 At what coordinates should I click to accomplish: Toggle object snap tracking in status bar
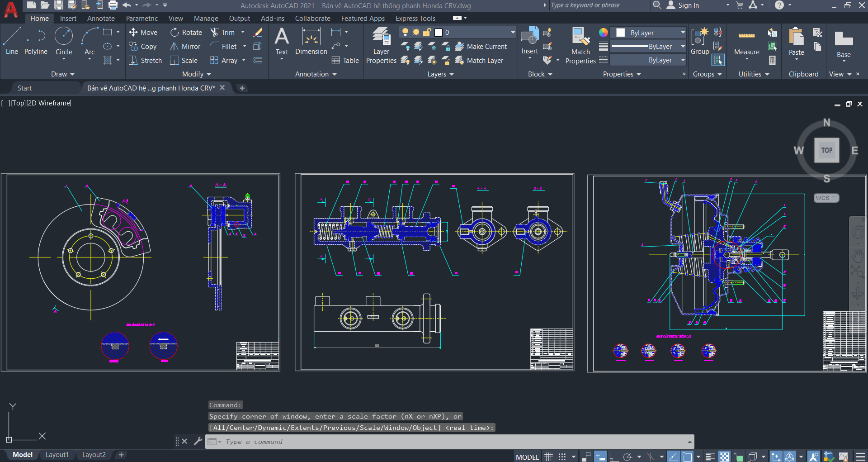(x=673, y=457)
